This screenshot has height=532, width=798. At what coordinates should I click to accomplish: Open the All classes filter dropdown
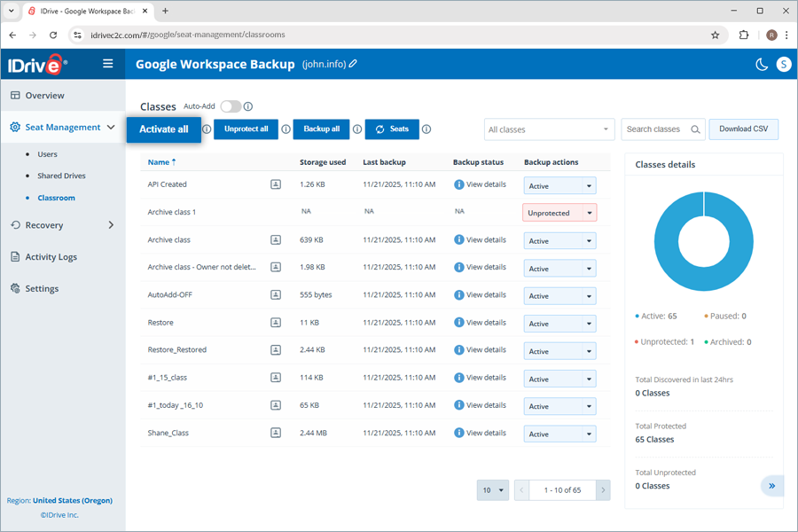(x=548, y=129)
